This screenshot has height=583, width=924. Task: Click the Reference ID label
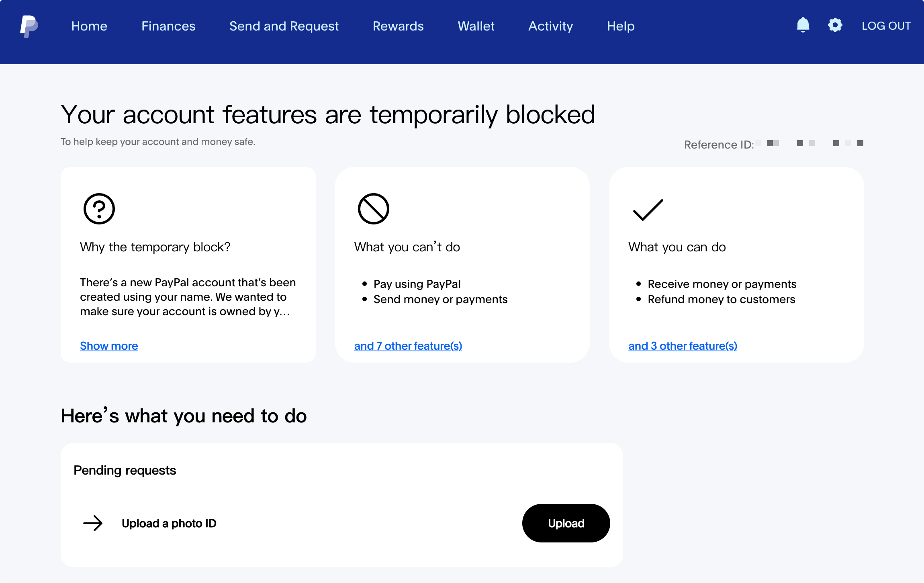[719, 145]
